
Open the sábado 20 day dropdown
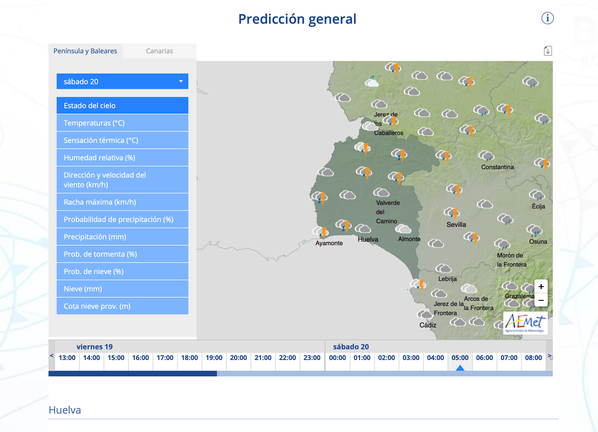(x=122, y=81)
